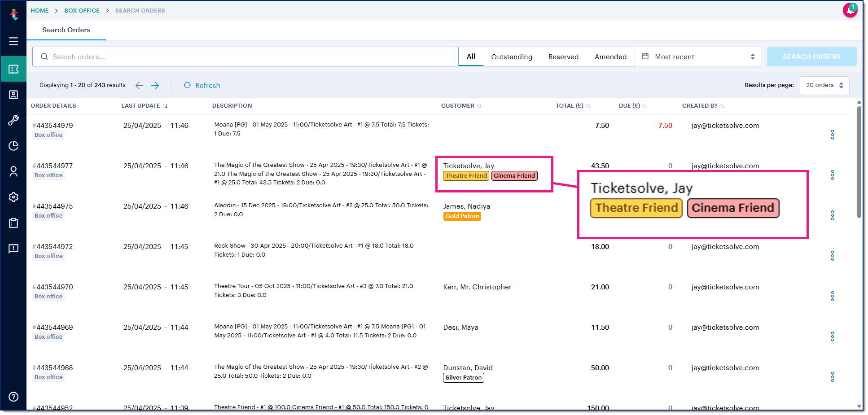The width and height of the screenshot is (868, 415).
Task: Open actions menu for order 443544975
Action: pyautogui.click(x=832, y=215)
